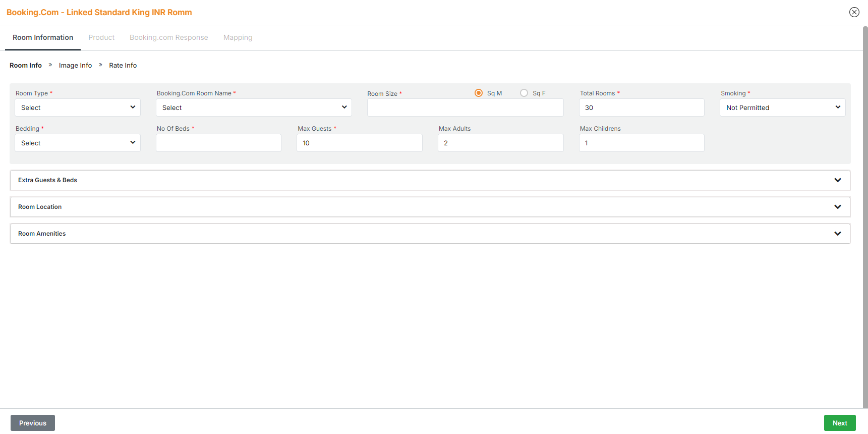This screenshot has width=868, height=434.
Task: Select the Sq F radio button
Action: (524, 93)
